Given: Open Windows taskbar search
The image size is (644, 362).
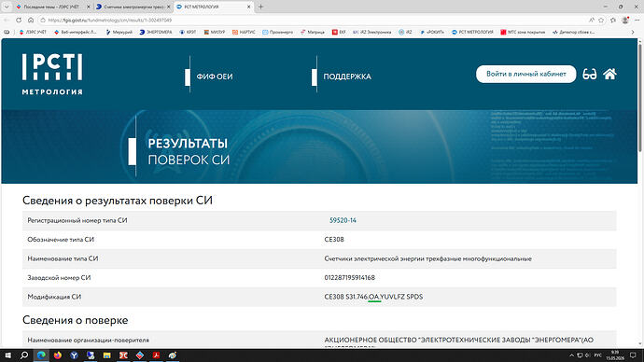Looking at the screenshot, I should click(x=24, y=355).
